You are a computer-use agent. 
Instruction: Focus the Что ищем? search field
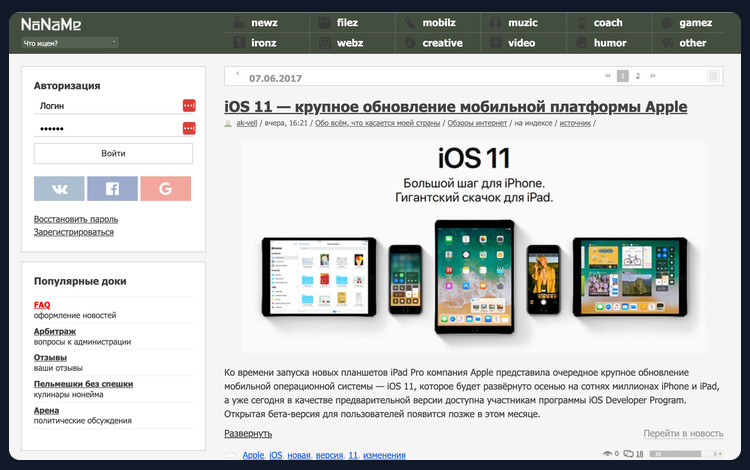coord(69,43)
